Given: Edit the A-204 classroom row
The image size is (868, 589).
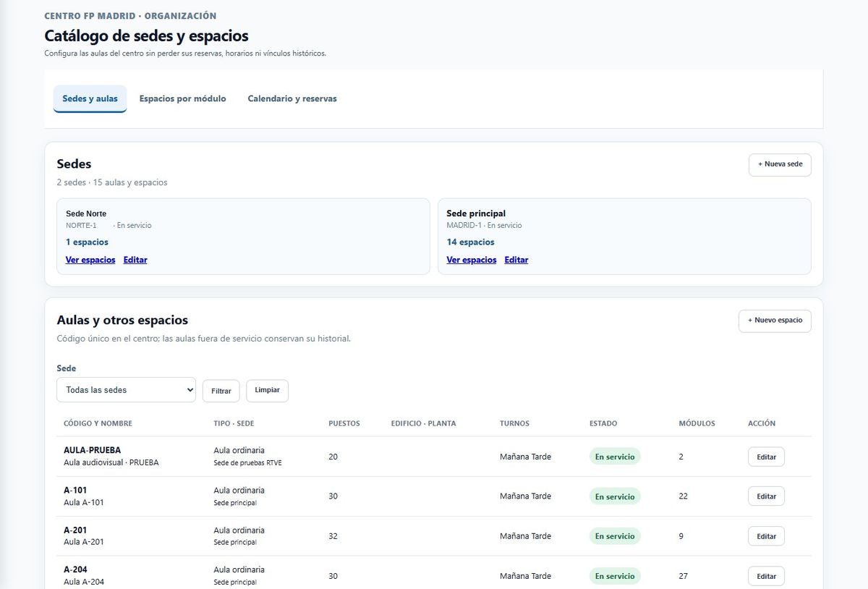Looking at the screenshot, I should (766, 576).
